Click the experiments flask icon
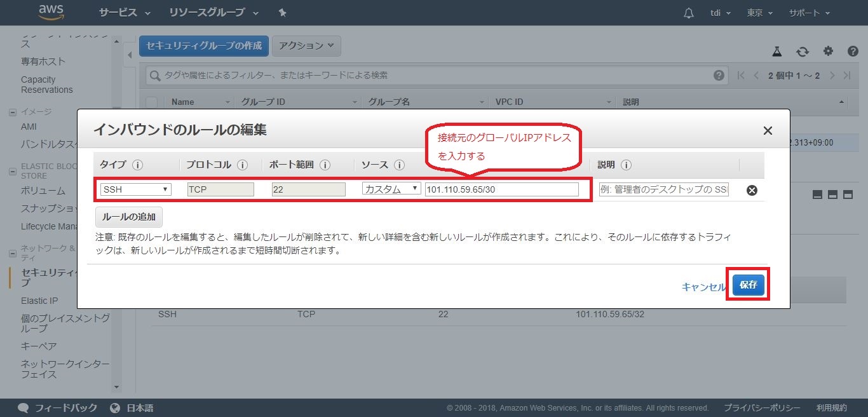The image size is (868, 417). [776, 51]
